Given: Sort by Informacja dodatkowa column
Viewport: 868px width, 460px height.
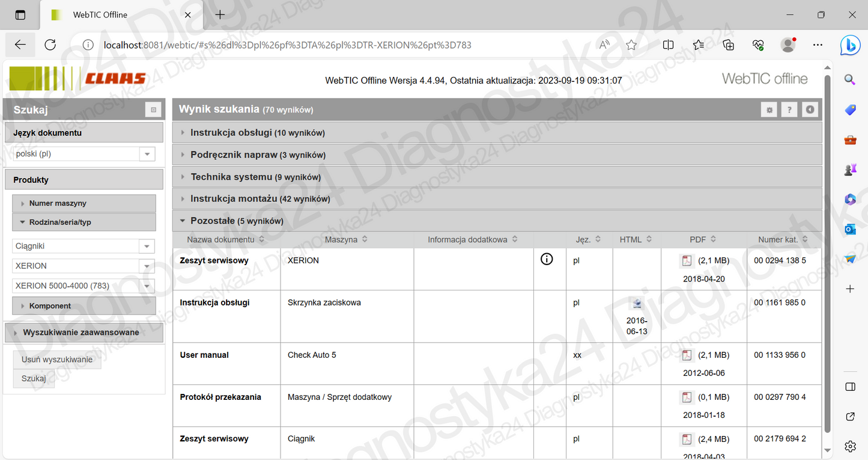Looking at the screenshot, I should 472,239.
